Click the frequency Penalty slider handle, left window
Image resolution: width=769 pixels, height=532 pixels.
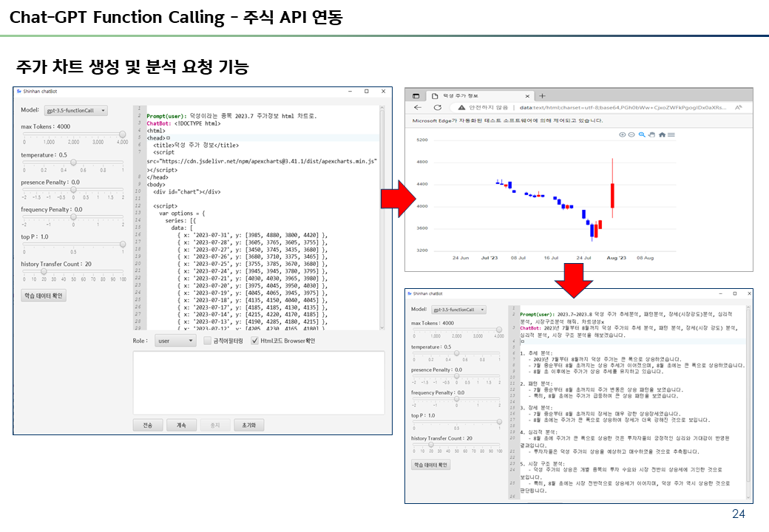[x=73, y=217]
